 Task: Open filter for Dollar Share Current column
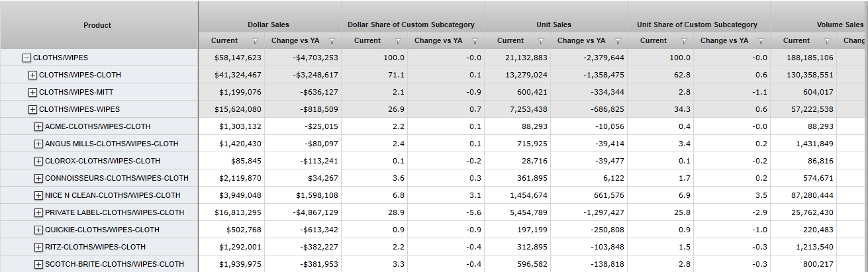(398, 41)
